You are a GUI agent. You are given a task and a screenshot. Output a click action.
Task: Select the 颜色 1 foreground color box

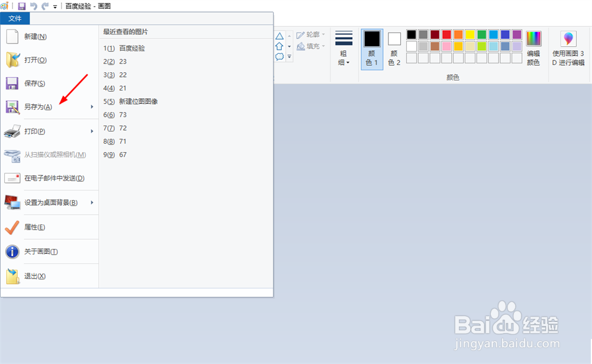point(372,49)
